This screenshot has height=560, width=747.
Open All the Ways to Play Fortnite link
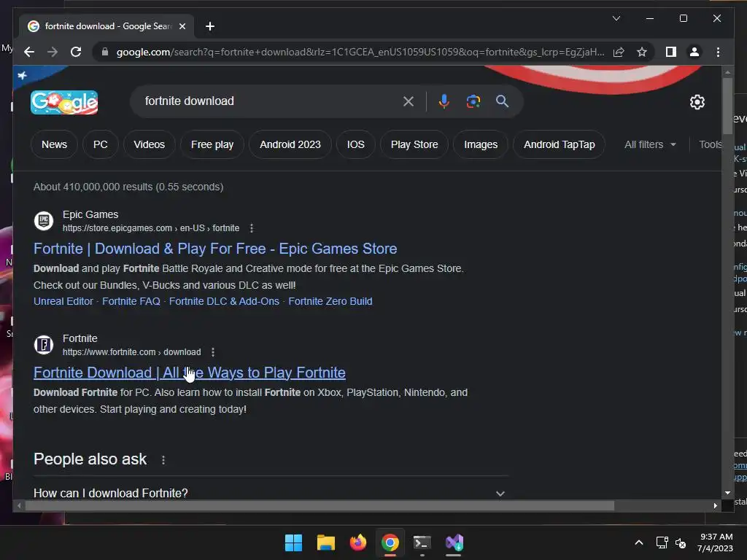point(189,373)
